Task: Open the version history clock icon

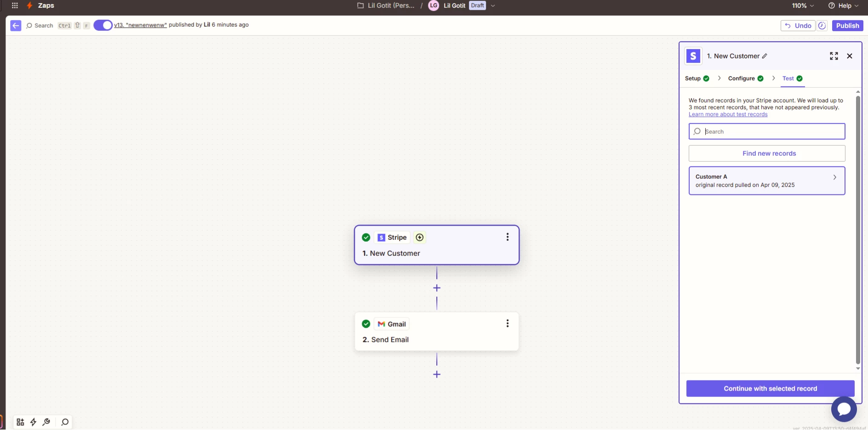Action: click(x=822, y=26)
